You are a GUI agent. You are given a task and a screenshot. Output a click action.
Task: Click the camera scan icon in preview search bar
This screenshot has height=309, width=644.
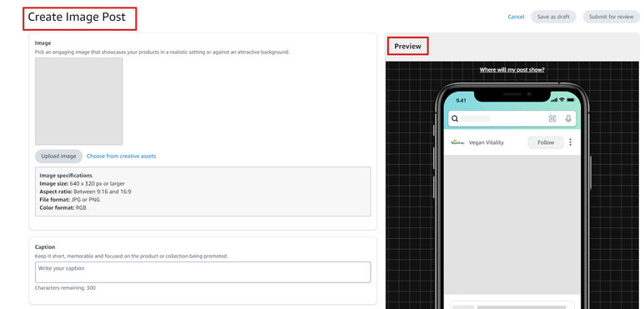tap(552, 118)
